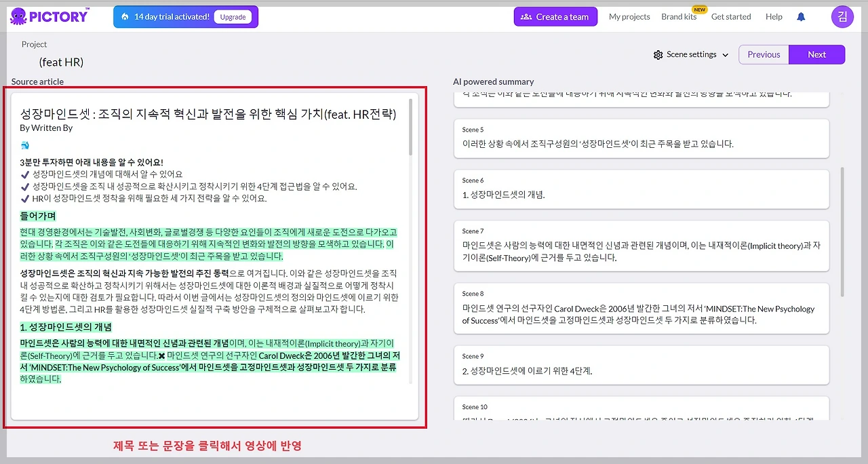Screen dimensions: 868x464
Task: Click checkmark line '성장마인드셋의 개념에 대해서 알 수 있어요'
Action: 102,174
